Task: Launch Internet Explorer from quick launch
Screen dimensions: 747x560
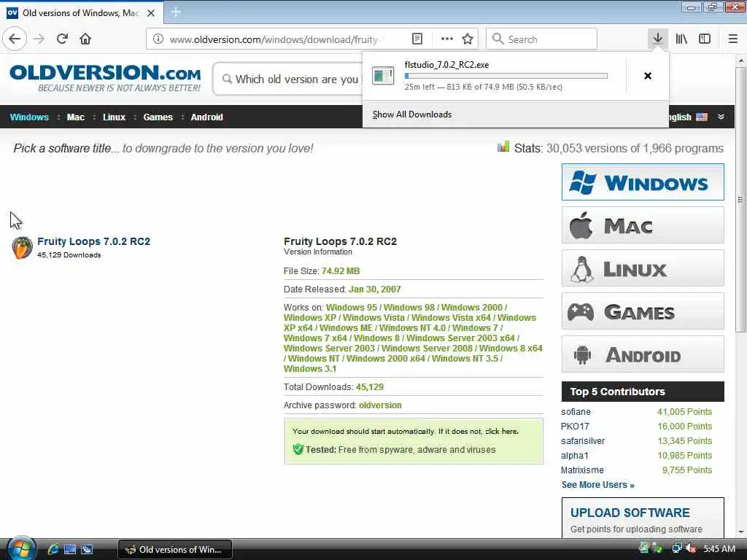Action: point(53,549)
